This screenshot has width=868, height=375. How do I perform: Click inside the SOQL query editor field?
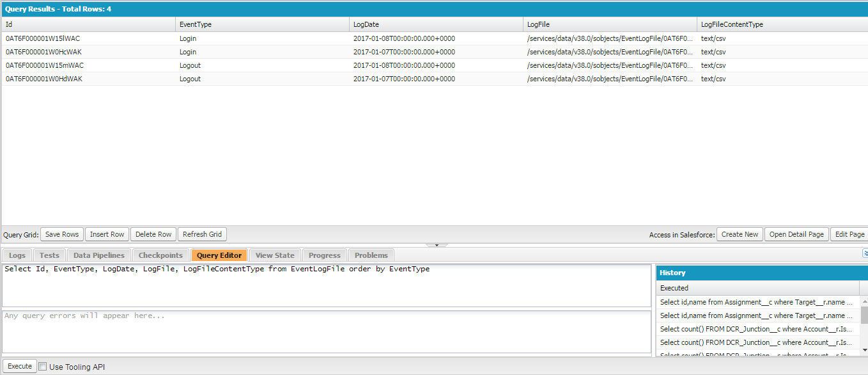320,285
